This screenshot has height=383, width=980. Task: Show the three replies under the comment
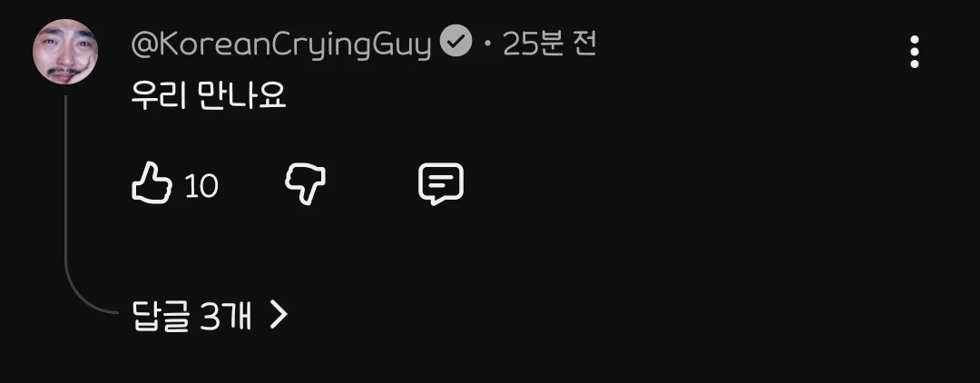point(210,317)
